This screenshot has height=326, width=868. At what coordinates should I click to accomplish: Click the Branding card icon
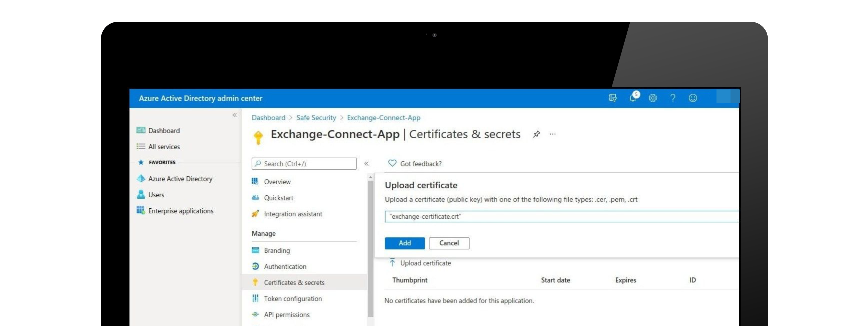(x=255, y=250)
